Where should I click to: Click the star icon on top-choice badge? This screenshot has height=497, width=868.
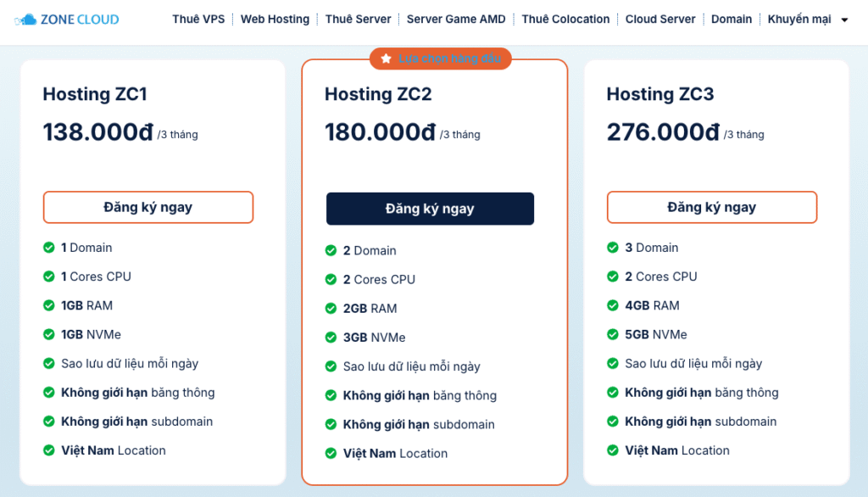click(387, 59)
